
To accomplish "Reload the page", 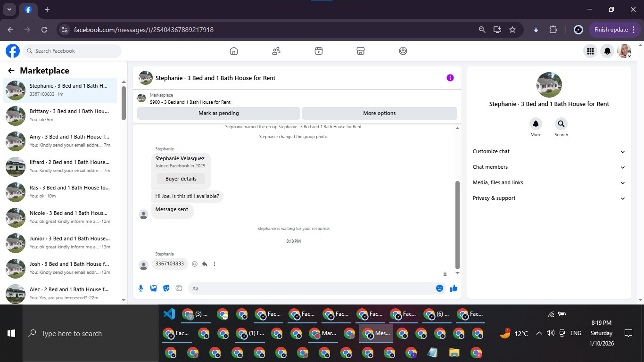I will pos(44,30).
